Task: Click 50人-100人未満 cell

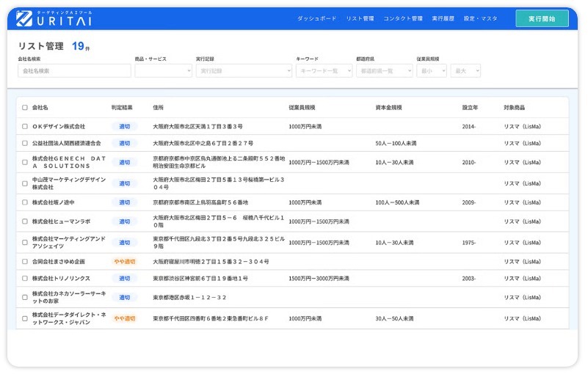Action: pyautogui.click(x=396, y=143)
